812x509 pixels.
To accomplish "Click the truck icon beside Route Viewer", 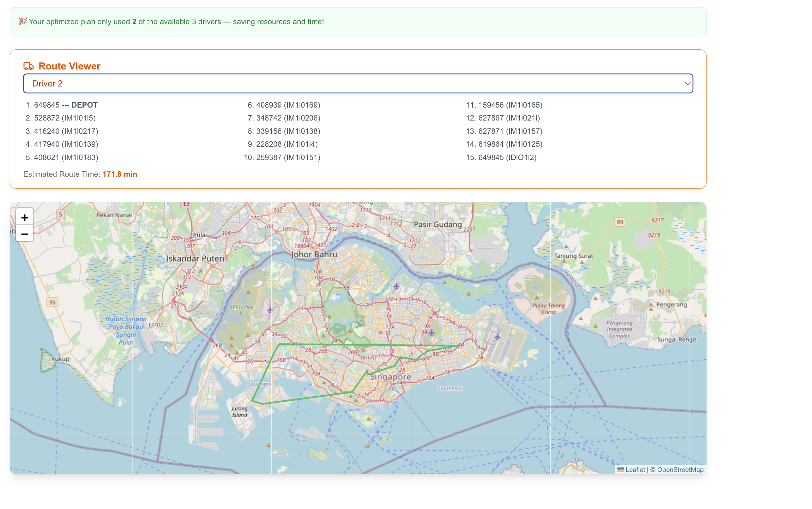I will 29,66.
